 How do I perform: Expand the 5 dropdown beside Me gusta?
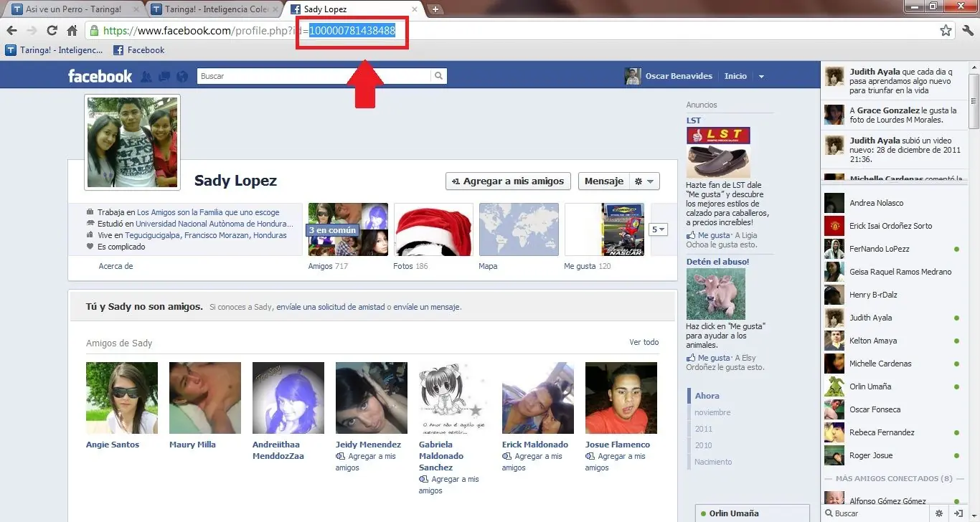pyautogui.click(x=658, y=229)
